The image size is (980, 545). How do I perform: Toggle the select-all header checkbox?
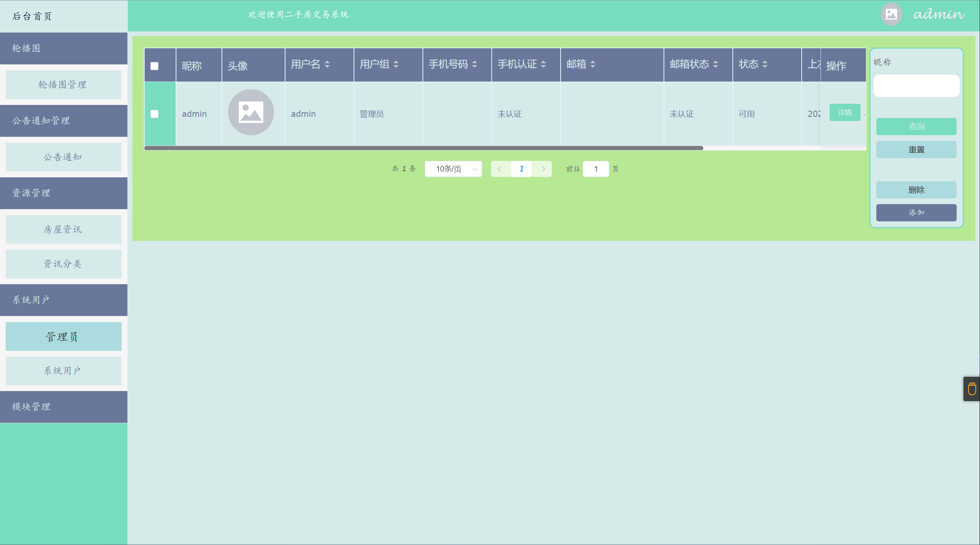154,66
